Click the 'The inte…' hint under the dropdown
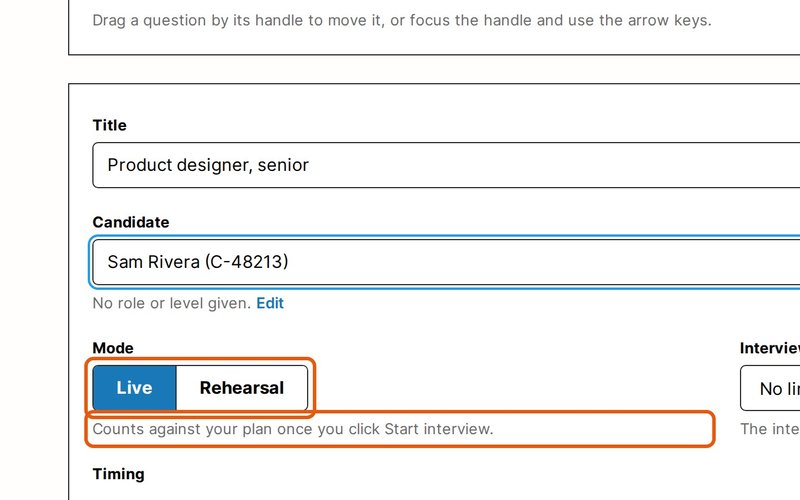Screen dimensions: 800x500 (x=770, y=429)
